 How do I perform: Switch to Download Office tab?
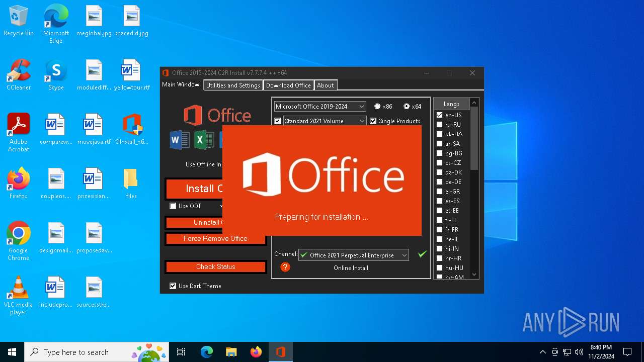tap(288, 85)
